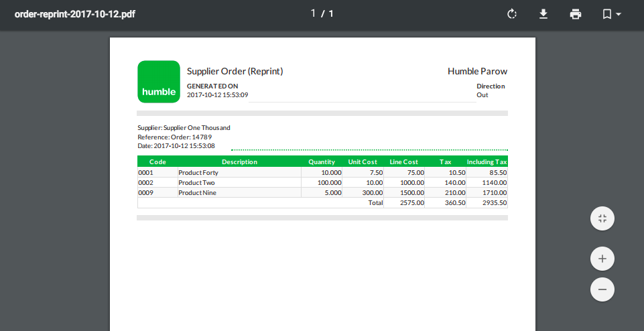Rotate the PDF document clockwise
The width and height of the screenshot is (644, 331).
512,14
